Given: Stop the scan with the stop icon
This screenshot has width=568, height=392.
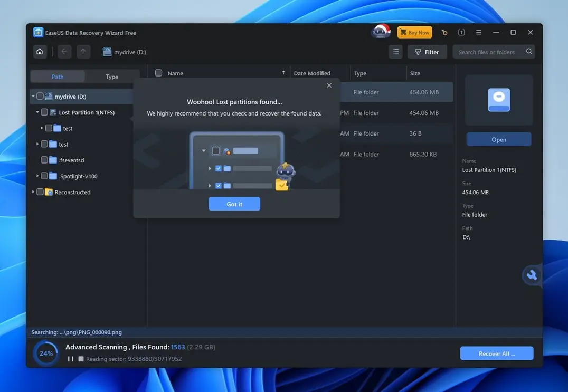Looking at the screenshot, I should 80,358.
